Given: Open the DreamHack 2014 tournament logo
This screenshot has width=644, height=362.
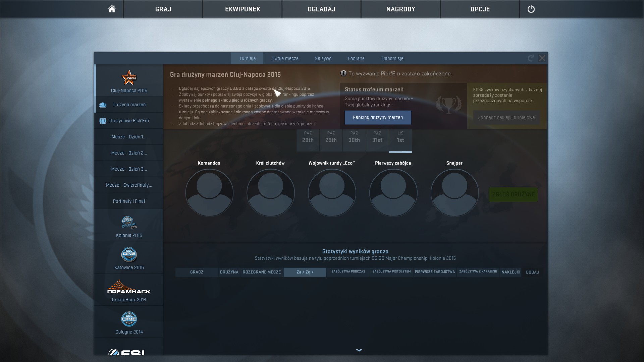Looking at the screenshot, I should click(129, 287).
